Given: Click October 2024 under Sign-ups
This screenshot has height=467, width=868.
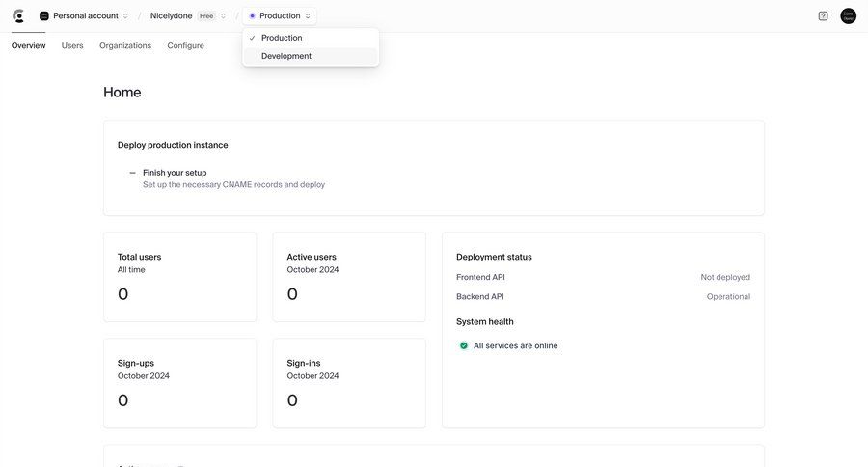Looking at the screenshot, I should click(144, 375).
